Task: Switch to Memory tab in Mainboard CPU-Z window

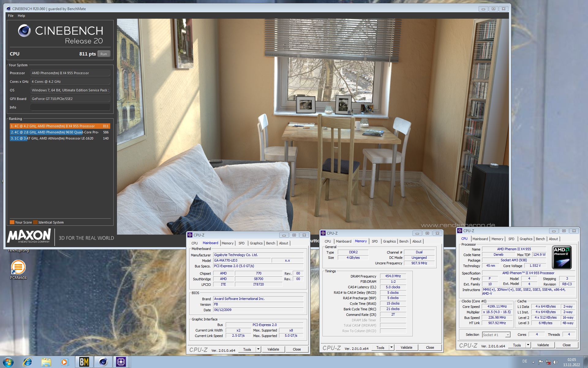Action: pyautogui.click(x=228, y=243)
